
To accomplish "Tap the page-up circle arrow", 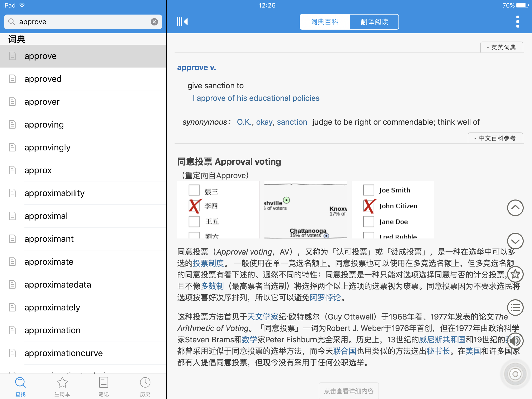I will [x=515, y=208].
